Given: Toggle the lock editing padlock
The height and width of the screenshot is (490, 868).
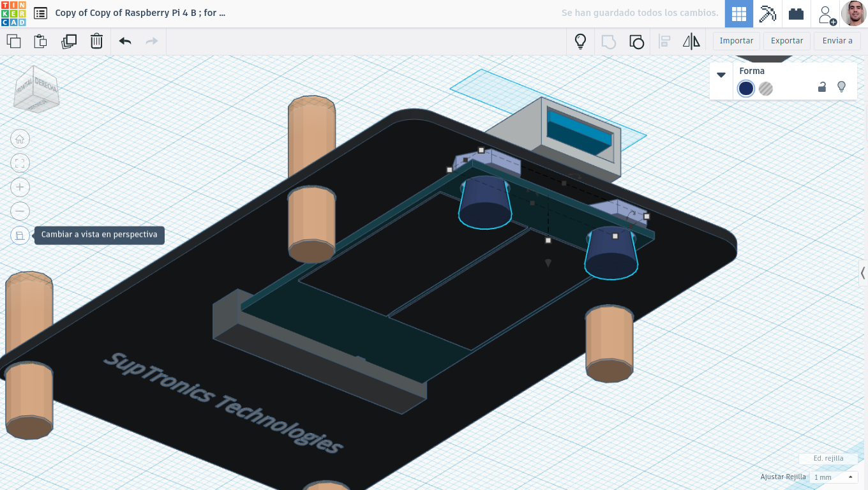Looking at the screenshot, I should click(822, 87).
